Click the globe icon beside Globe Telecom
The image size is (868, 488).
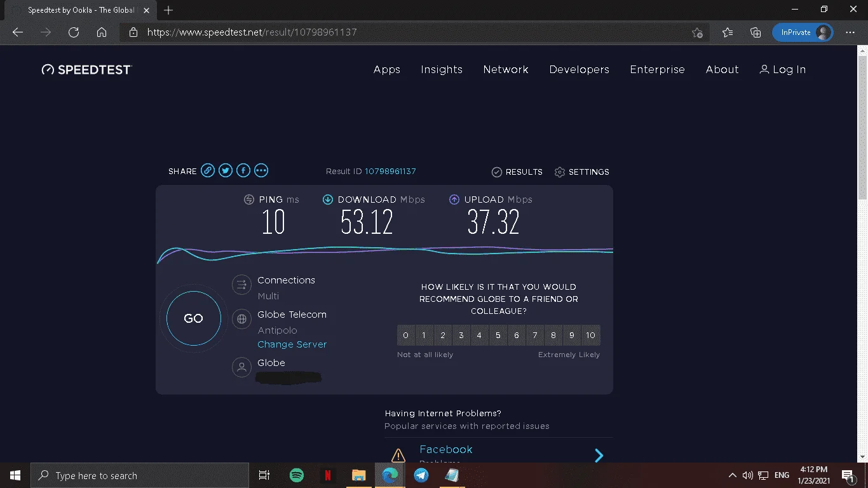pos(241,319)
